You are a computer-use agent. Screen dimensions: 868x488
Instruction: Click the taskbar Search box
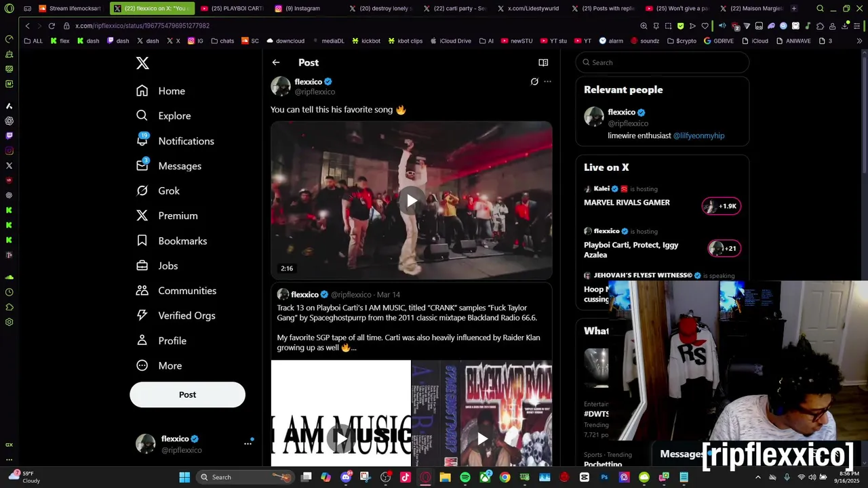pos(245,477)
